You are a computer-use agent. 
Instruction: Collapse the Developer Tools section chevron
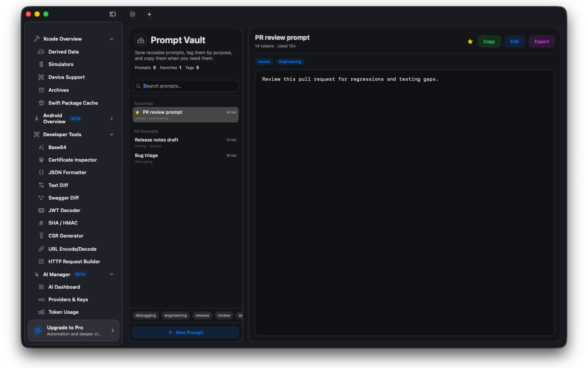coord(111,134)
